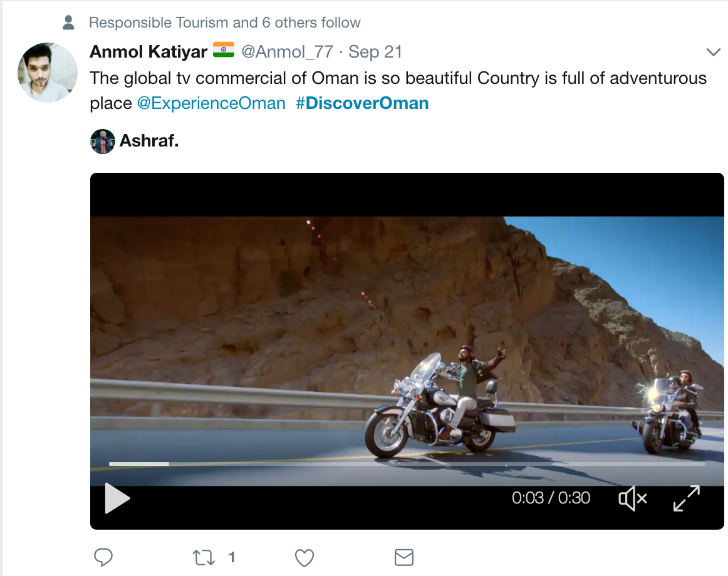This screenshot has width=728, height=576.
Task: Open the Sep 21 tweet timestamp
Action: coord(375,51)
